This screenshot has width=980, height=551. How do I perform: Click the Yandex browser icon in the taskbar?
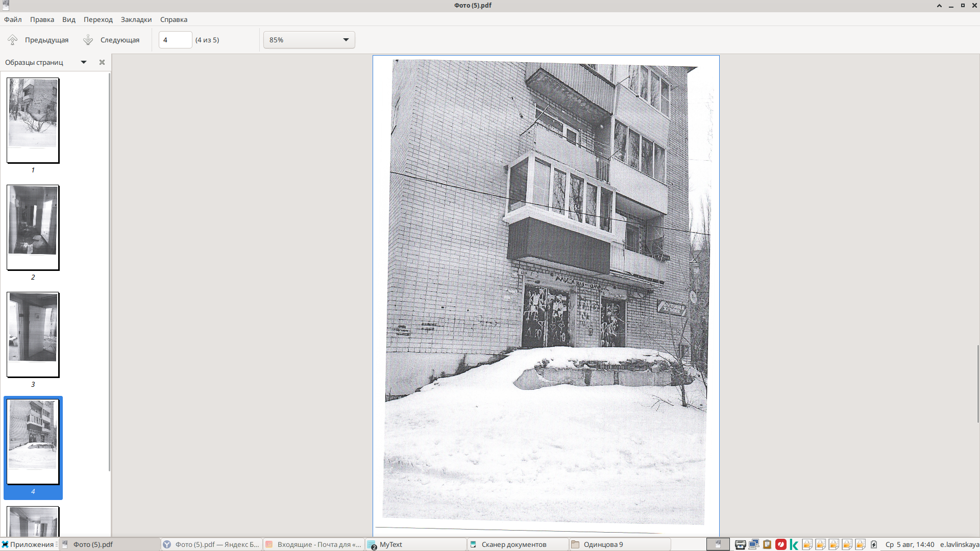(167, 544)
